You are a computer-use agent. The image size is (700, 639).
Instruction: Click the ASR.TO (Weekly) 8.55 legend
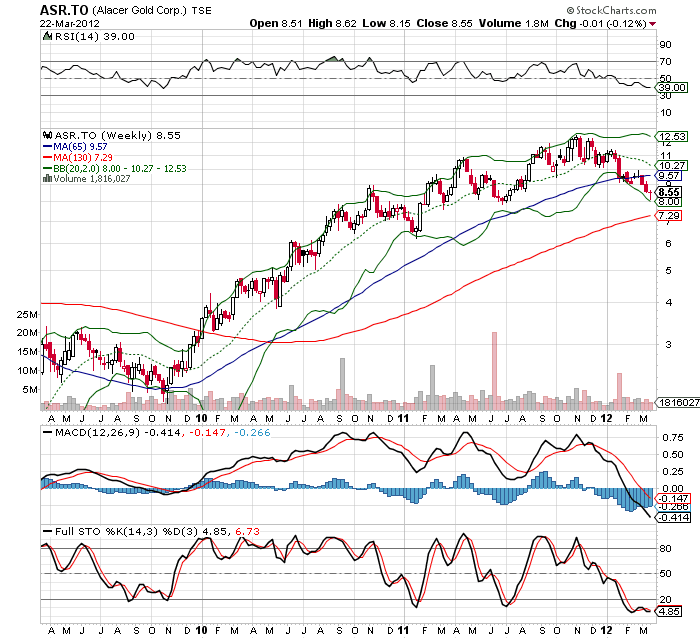coord(117,135)
